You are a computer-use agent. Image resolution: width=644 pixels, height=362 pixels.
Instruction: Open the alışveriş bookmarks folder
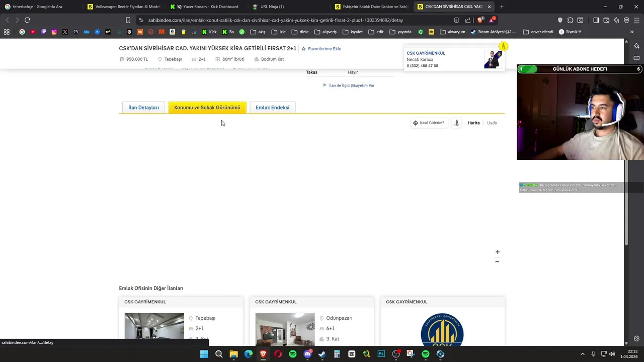pos(325,32)
